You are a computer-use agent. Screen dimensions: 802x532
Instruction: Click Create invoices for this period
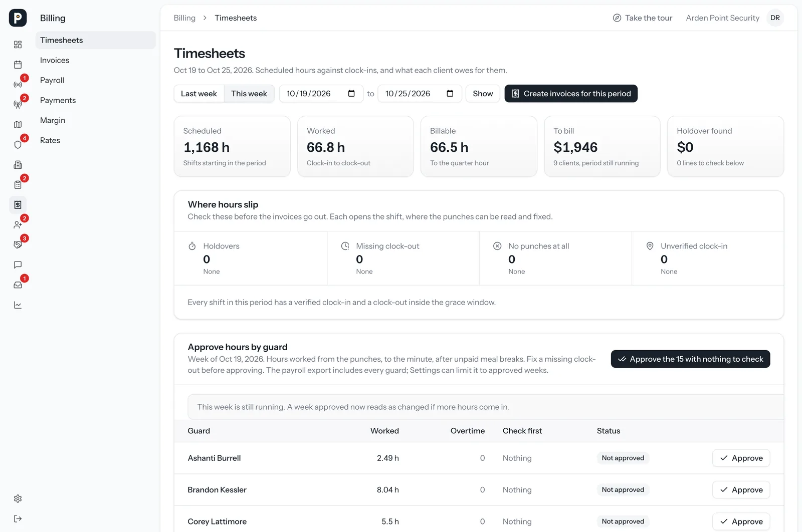pyautogui.click(x=571, y=94)
